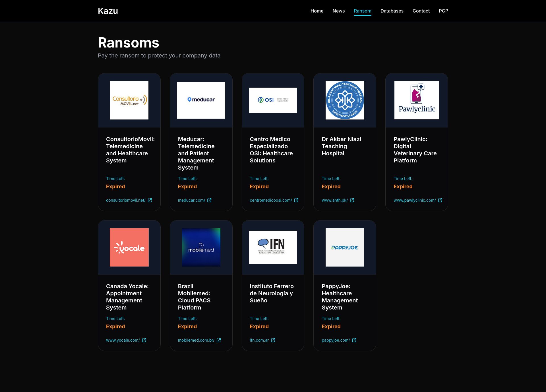Open the centromedicoosi.com/ link
This screenshot has width=546, height=392.
point(271,200)
